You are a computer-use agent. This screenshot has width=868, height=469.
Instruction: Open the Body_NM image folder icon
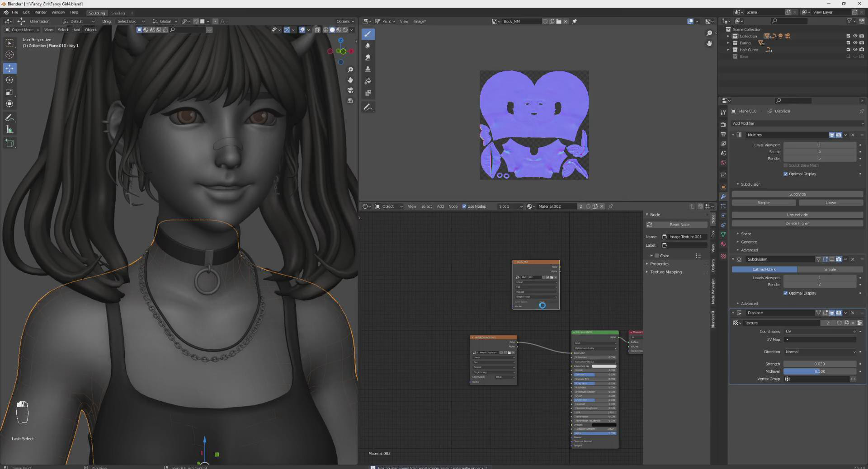click(x=559, y=21)
